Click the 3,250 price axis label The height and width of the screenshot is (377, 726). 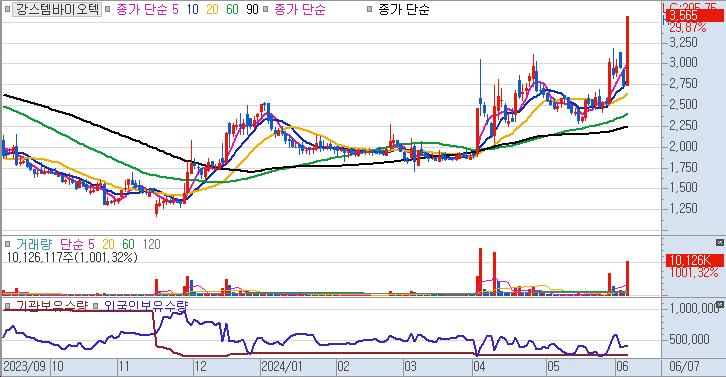pos(683,42)
